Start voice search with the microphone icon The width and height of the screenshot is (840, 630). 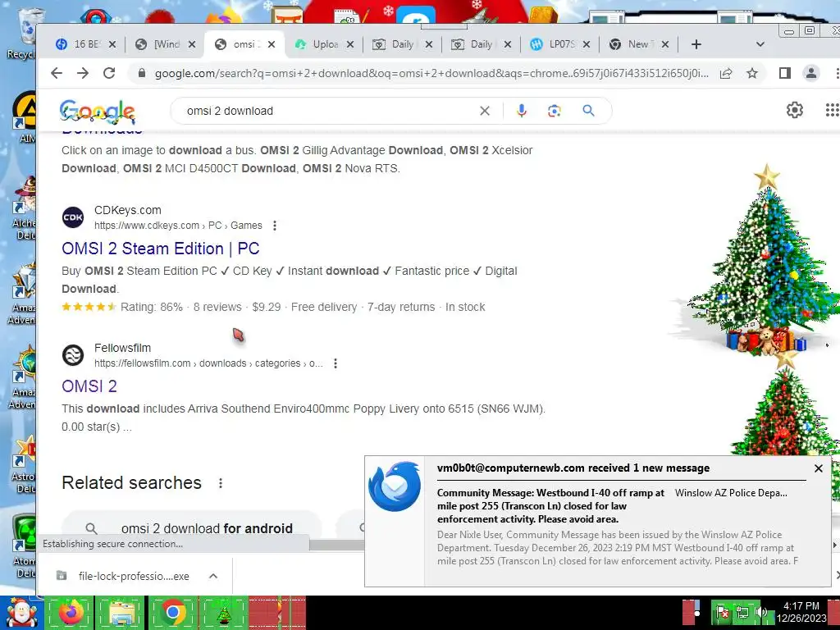pyautogui.click(x=521, y=111)
